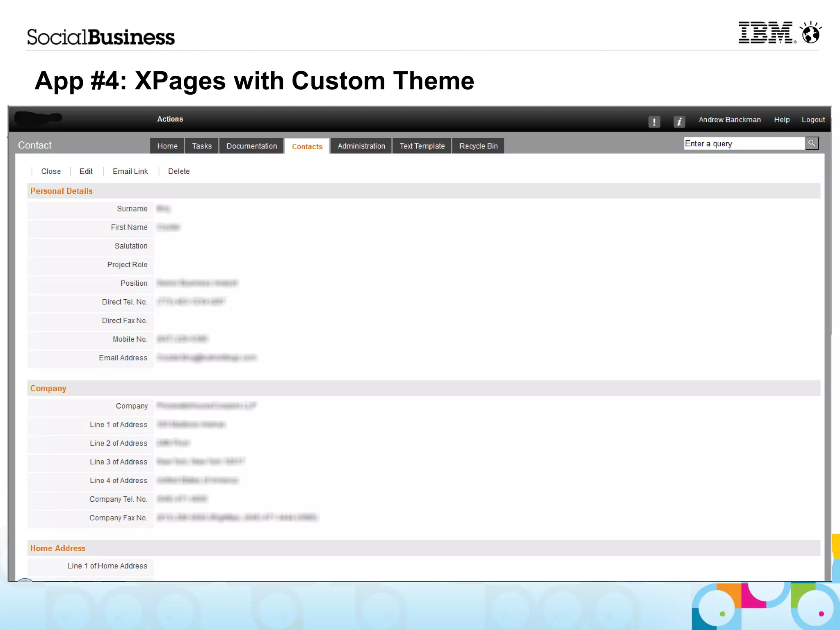
Task: Click the Line 3 of Address label
Action: coord(119,462)
